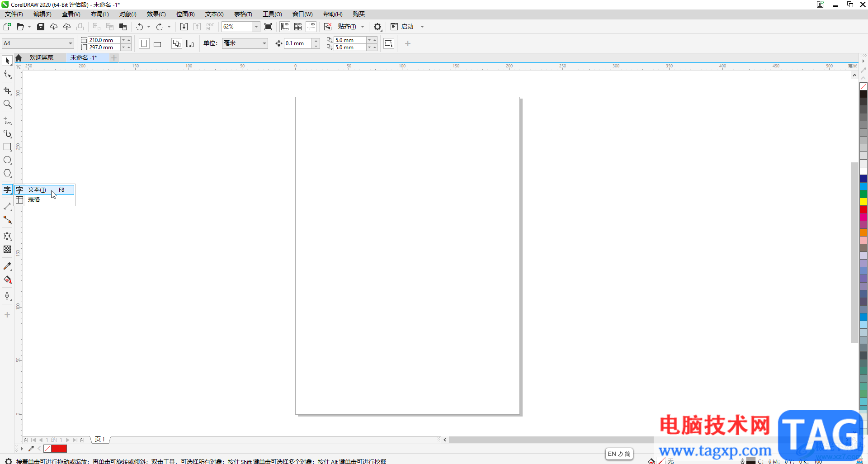This screenshot has width=868, height=464.
Task: Pick the No color swatch in palette
Action: (x=863, y=86)
